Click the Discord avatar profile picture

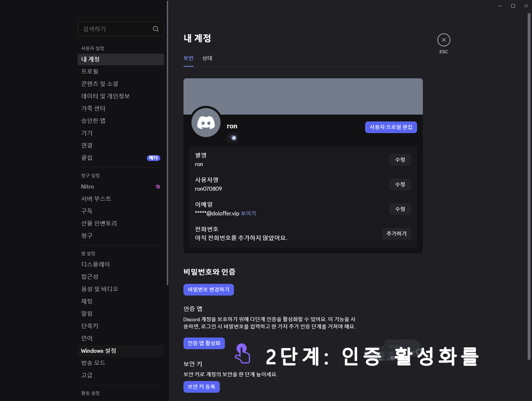pos(206,123)
